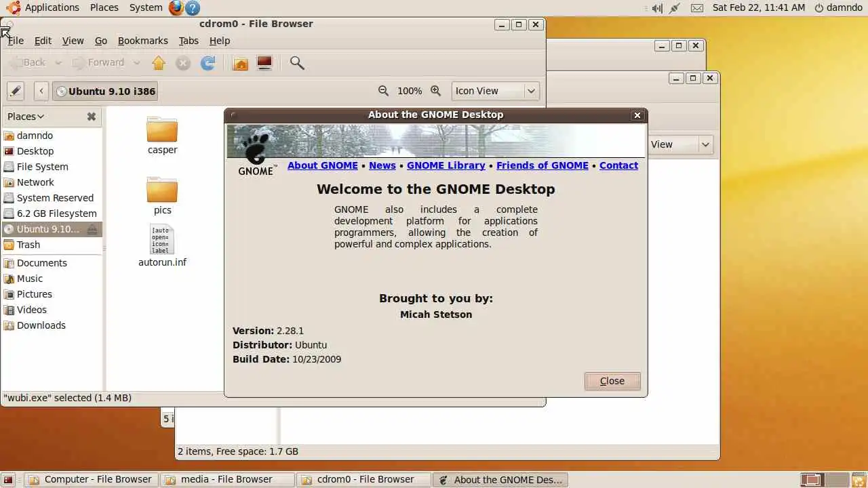The width and height of the screenshot is (868, 488).
Task: Open the Help launcher in panel
Action: point(193,8)
